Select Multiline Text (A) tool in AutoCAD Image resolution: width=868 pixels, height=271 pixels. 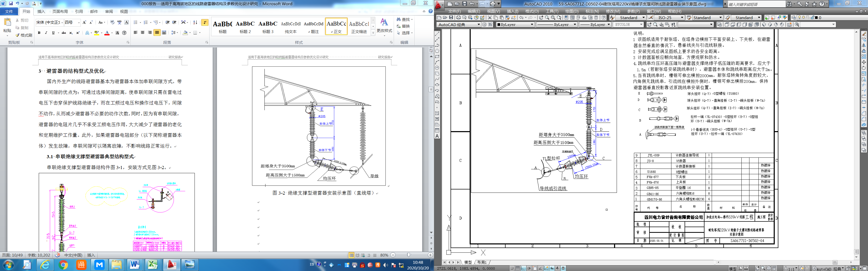(x=437, y=136)
